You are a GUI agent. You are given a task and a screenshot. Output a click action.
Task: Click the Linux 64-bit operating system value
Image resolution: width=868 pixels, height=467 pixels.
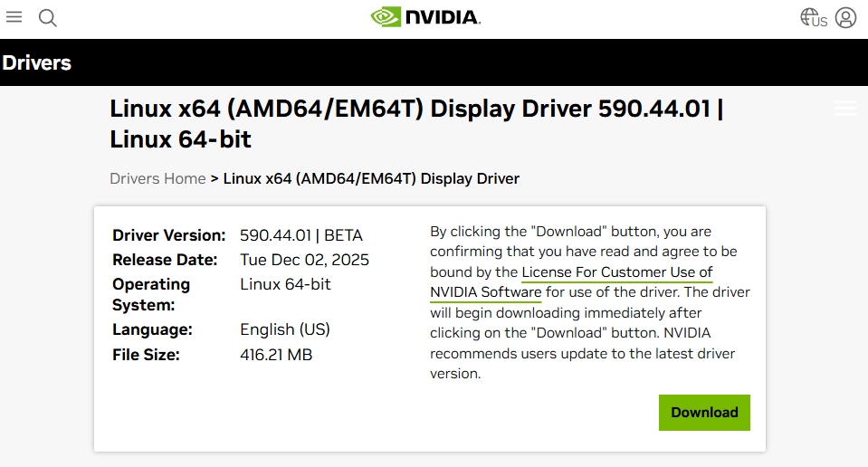tap(285, 284)
